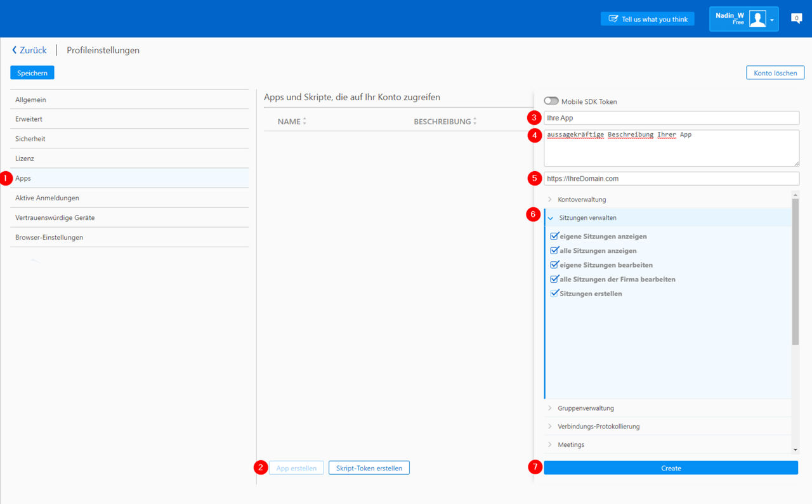812x504 pixels.
Task: Go back via the Zurück link
Action: (x=33, y=50)
